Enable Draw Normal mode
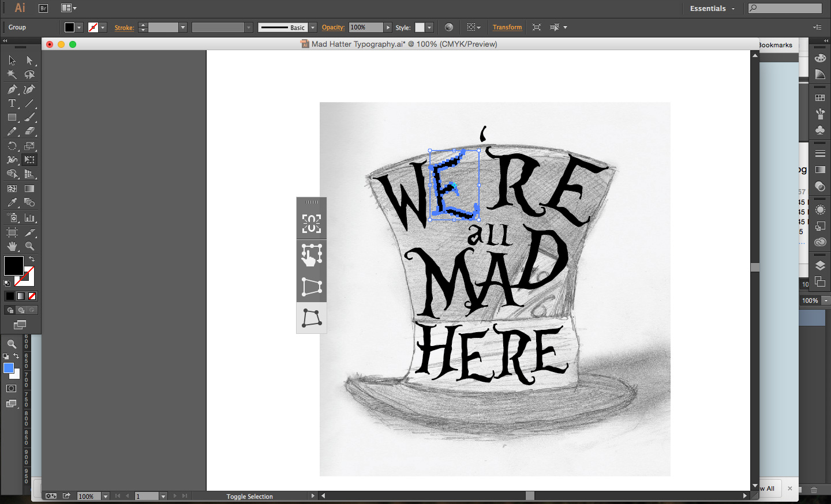Screen dimensions: 831x504 point(10,310)
